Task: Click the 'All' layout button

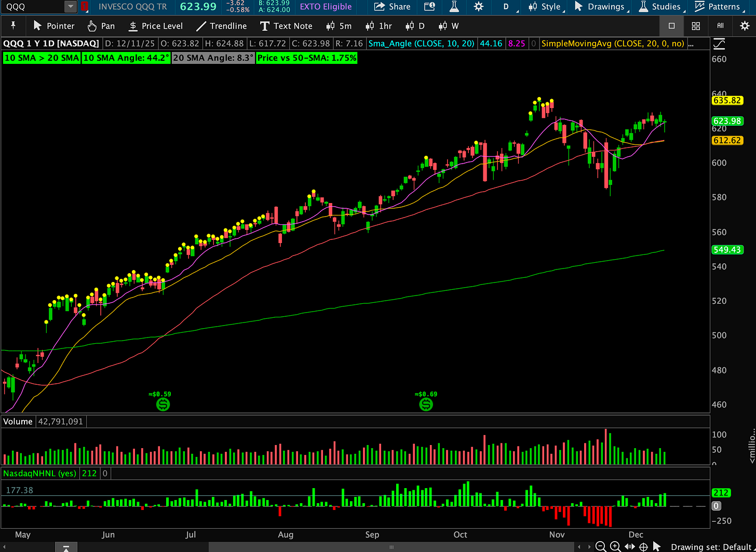Action: (720, 25)
